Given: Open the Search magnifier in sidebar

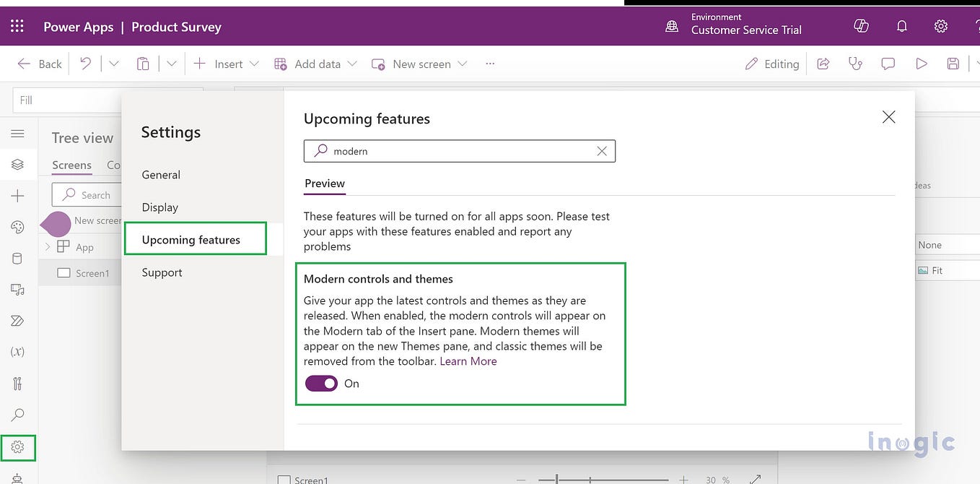Looking at the screenshot, I should pos(18,415).
